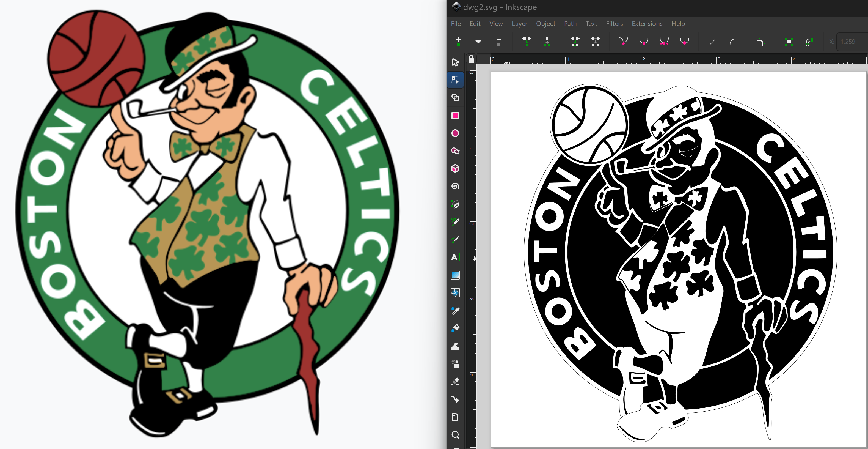868x449 pixels.
Task: Open the Layer menu
Action: (519, 24)
